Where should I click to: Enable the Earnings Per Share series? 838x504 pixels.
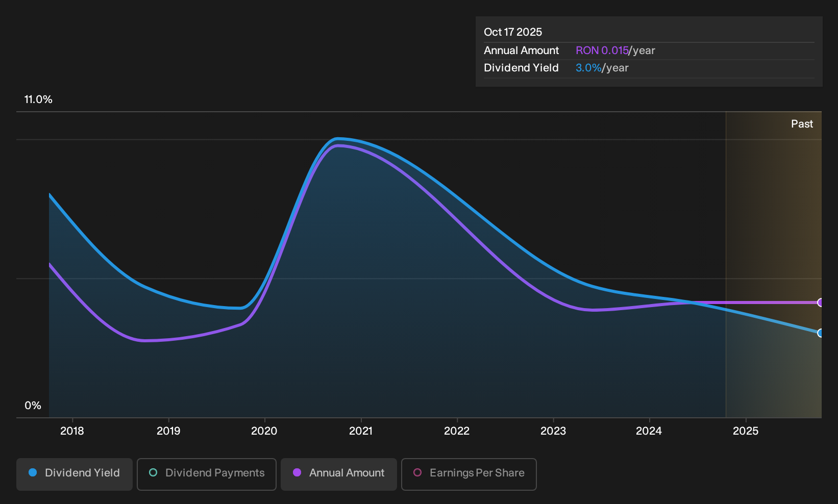(469, 474)
